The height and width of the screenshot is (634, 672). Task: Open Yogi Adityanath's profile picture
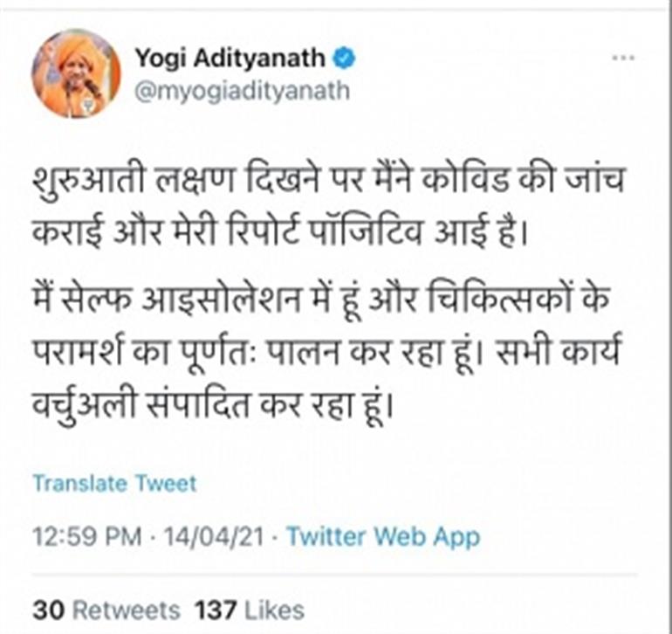[76, 73]
